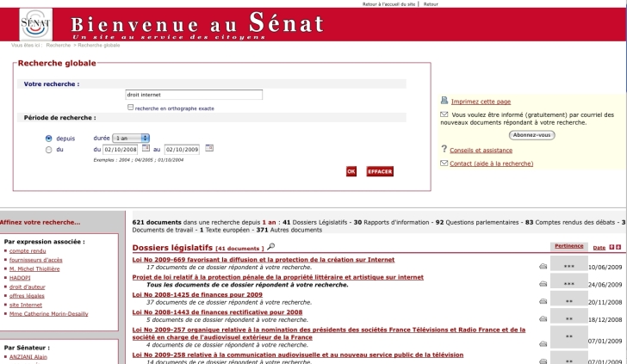
Task: Open folder icon for Loi No 2009-669 row
Action: point(543,267)
